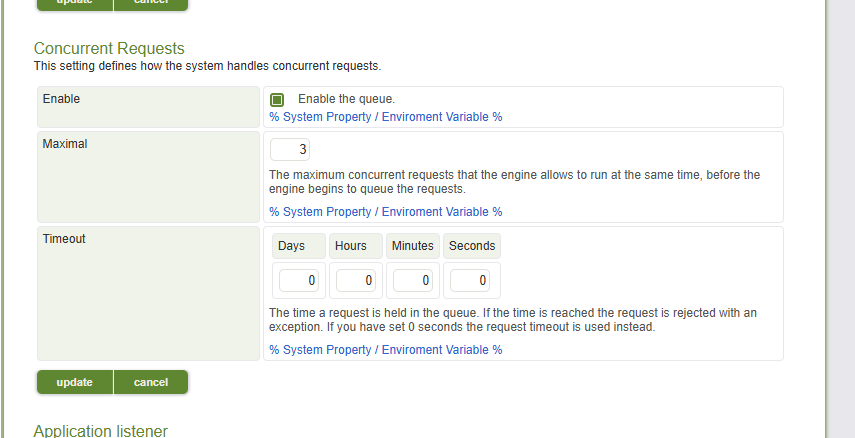Open System Property link in Timeout row

[x=385, y=350]
